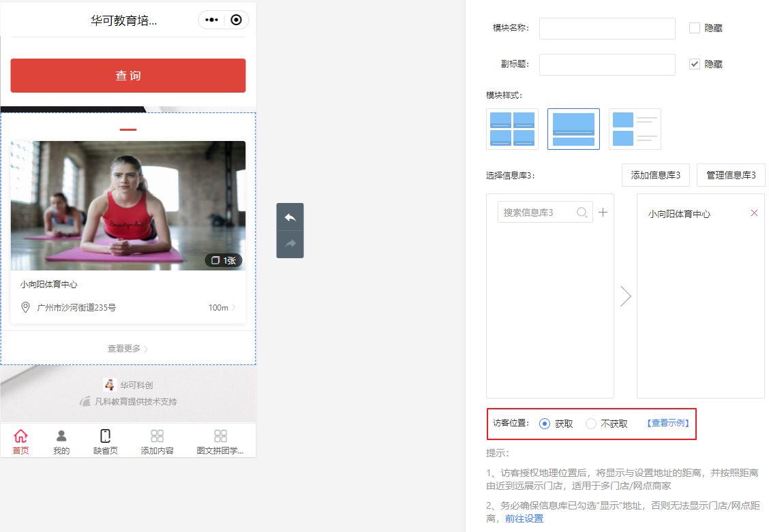This screenshot has height=532, width=769.
Task: Click the 添加信息库3 button
Action: click(656, 175)
